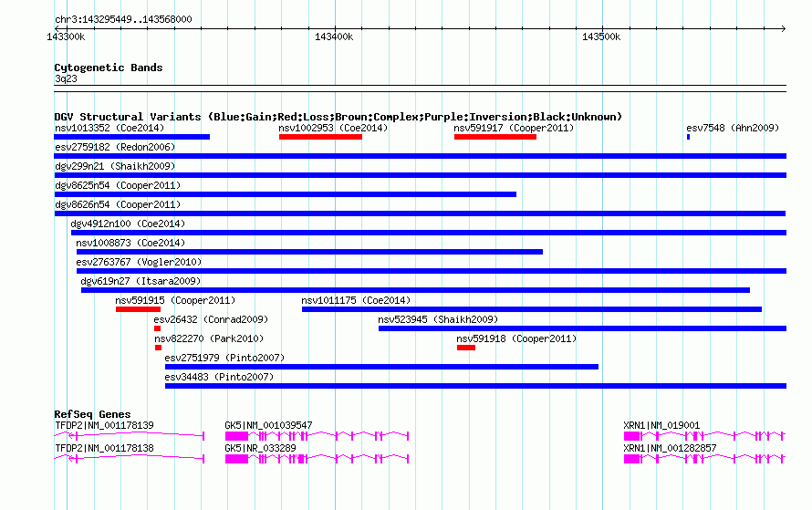Click the nsv523945 (Shaikh2009) blue bar
Viewport: 812px width, 510px height.
pos(583,328)
